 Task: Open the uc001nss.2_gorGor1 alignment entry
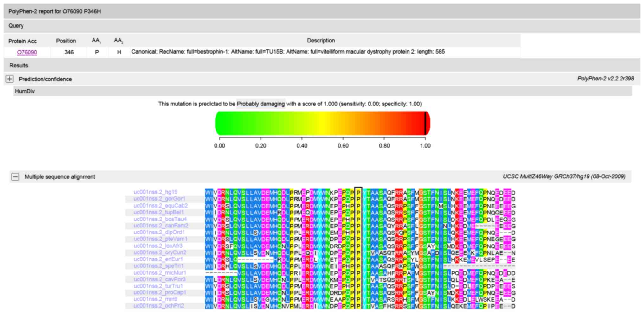pos(159,199)
